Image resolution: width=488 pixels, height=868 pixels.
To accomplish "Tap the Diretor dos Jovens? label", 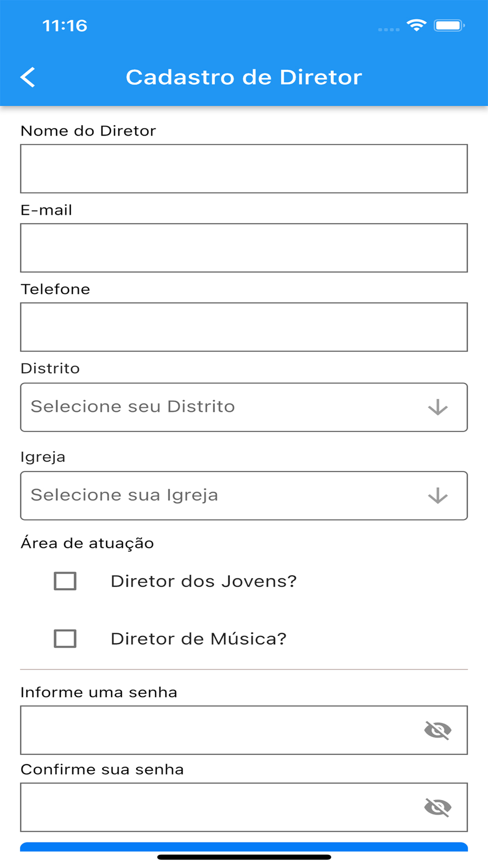I will coord(203,581).
